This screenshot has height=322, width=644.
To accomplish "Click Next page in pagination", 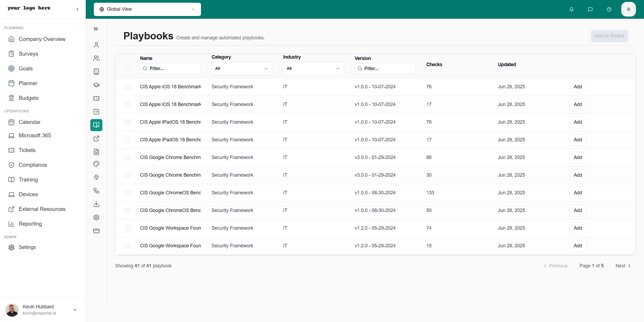I will click(623, 266).
